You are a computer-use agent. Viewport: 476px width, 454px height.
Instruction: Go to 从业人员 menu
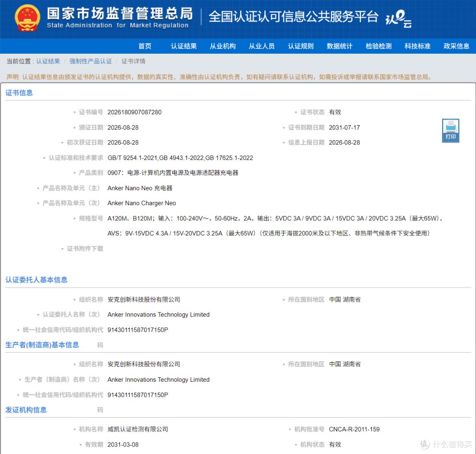(261, 46)
